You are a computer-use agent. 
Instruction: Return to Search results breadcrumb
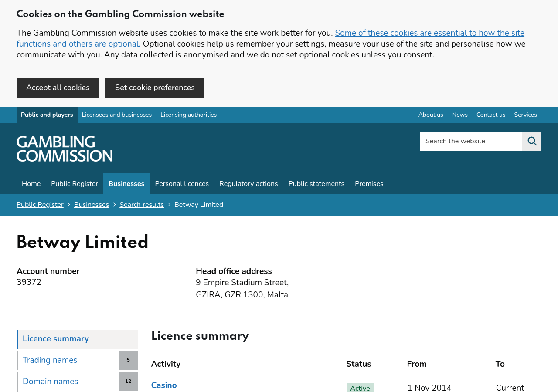tap(142, 205)
